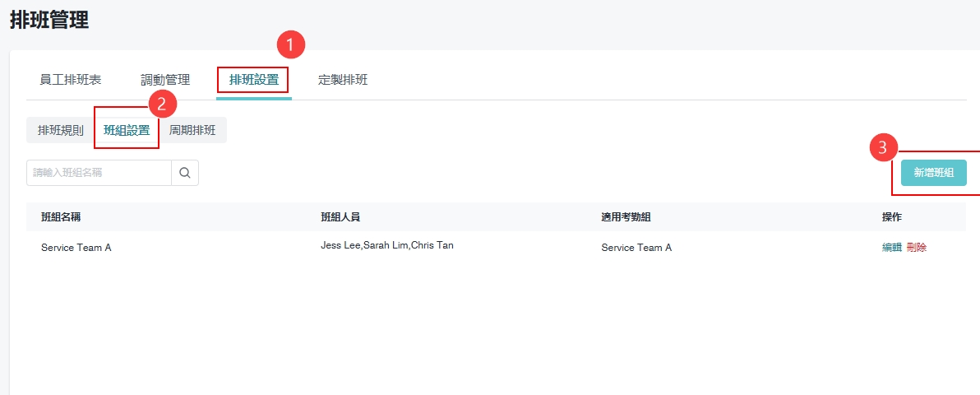This screenshot has height=395, width=980.
Task: Switch to the 調動管理 tab
Action: 165,80
